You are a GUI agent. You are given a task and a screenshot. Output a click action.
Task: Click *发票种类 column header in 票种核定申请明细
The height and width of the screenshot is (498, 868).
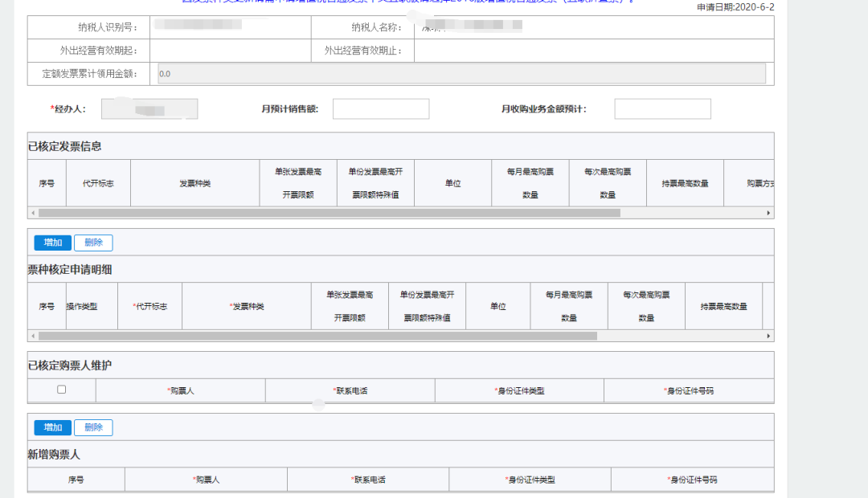(x=247, y=306)
